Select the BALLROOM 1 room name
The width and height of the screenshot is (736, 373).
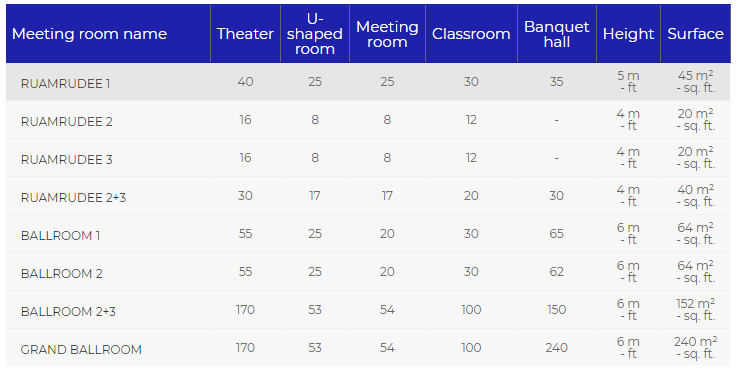coord(60,236)
